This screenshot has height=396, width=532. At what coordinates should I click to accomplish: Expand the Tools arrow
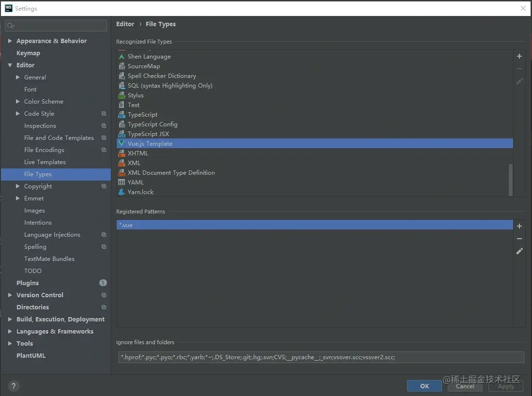(10, 343)
